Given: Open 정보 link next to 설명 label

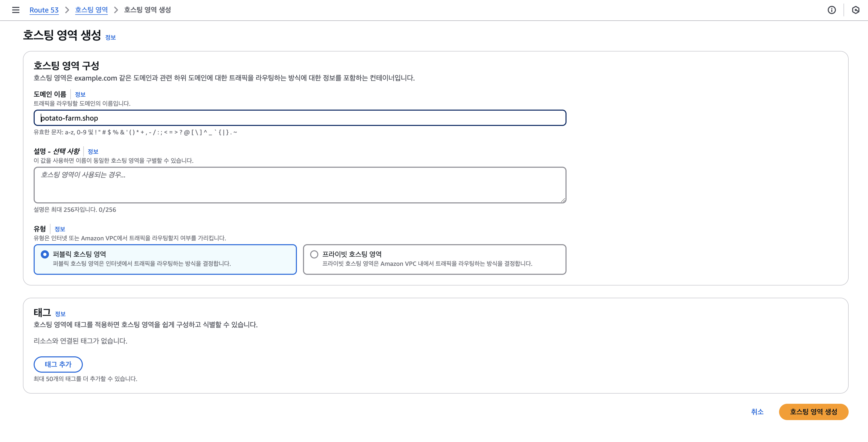Looking at the screenshot, I should coord(93,151).
